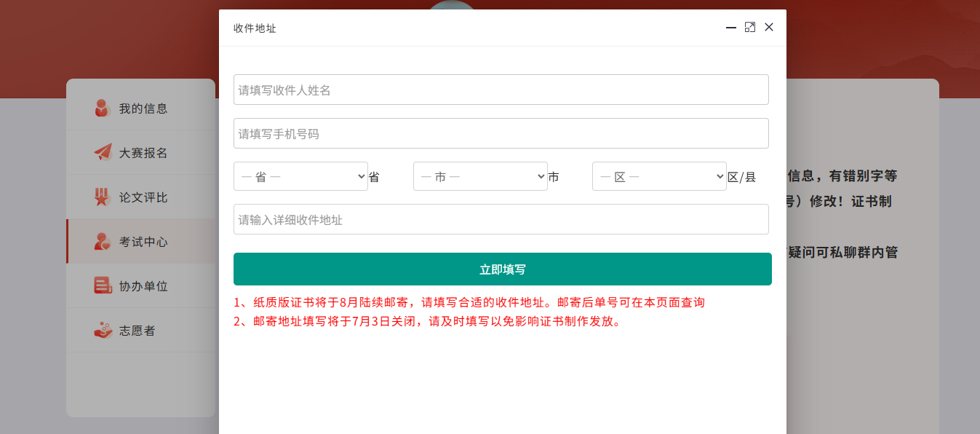Screen dimensions: 980x434
Task: Close the 收件地址 dialog
Action: pyautogui.click(x=769, y=27)
